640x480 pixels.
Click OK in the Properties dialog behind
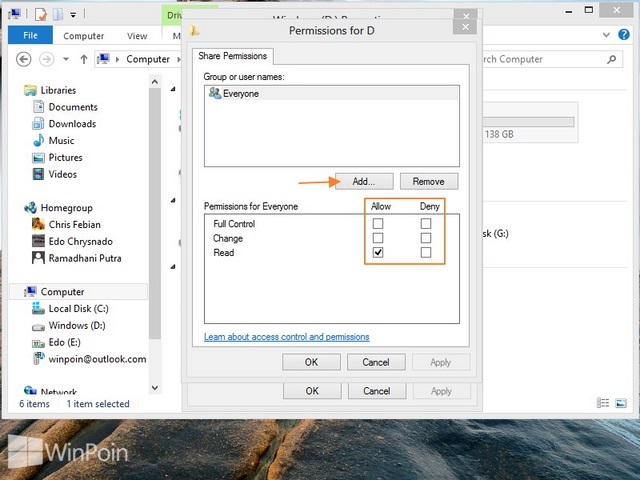pyautogui.click(x=312, y=391)
